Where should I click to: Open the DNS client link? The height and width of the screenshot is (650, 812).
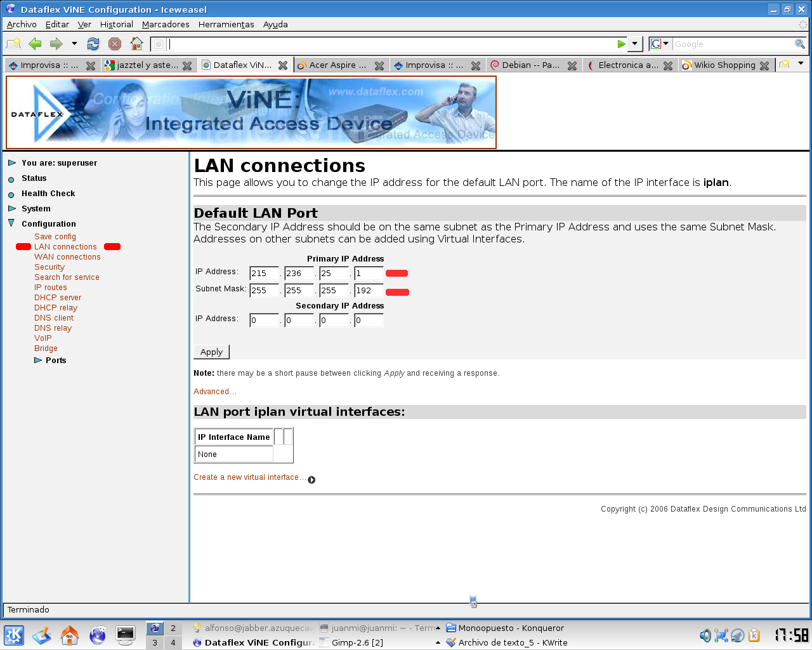click(54, 318)
